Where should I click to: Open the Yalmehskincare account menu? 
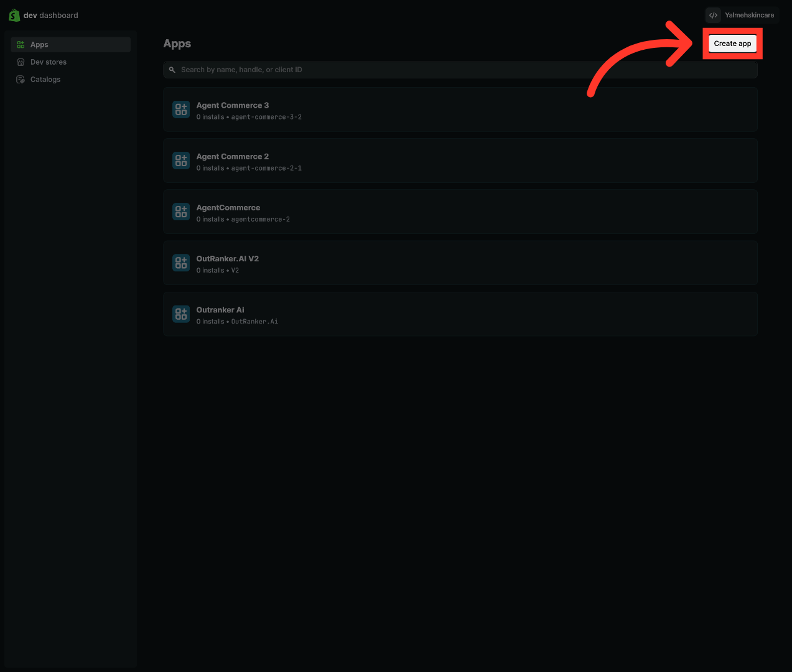pyautogui.click(x=742, y=15)
